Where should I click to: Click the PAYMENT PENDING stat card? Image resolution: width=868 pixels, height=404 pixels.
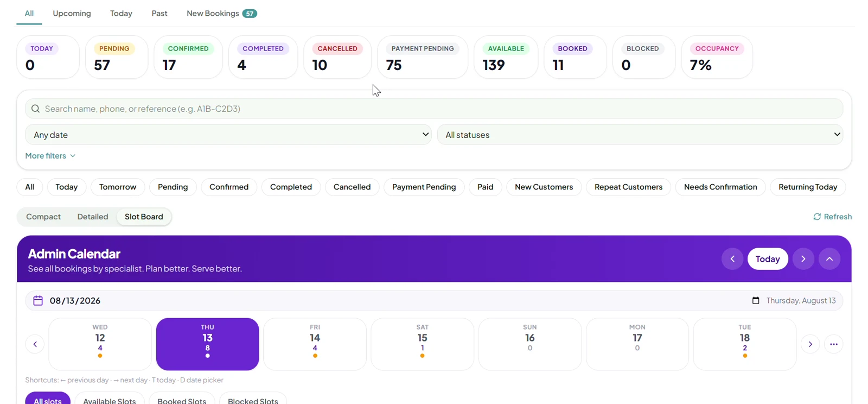pyautogui.click(x=423, y=57)
